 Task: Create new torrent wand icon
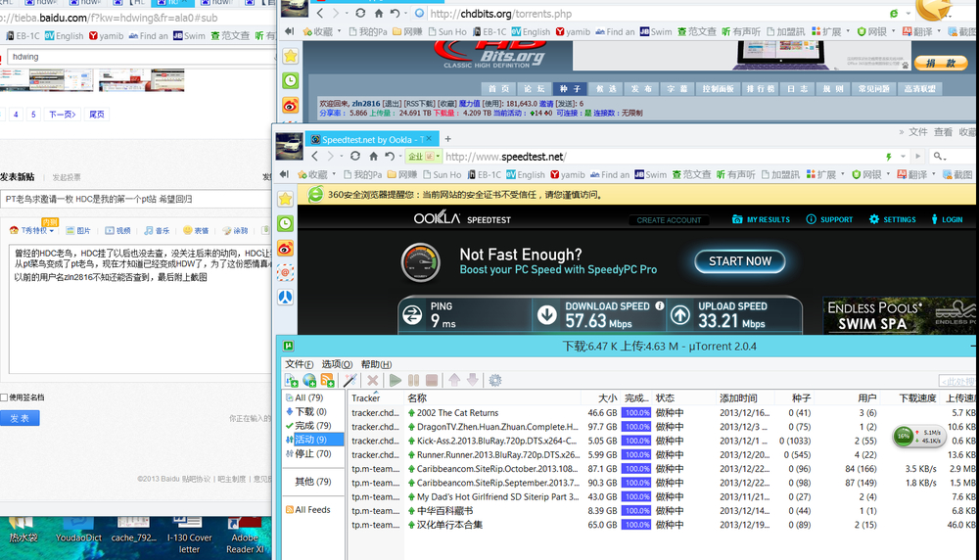(x=350, y=380)
